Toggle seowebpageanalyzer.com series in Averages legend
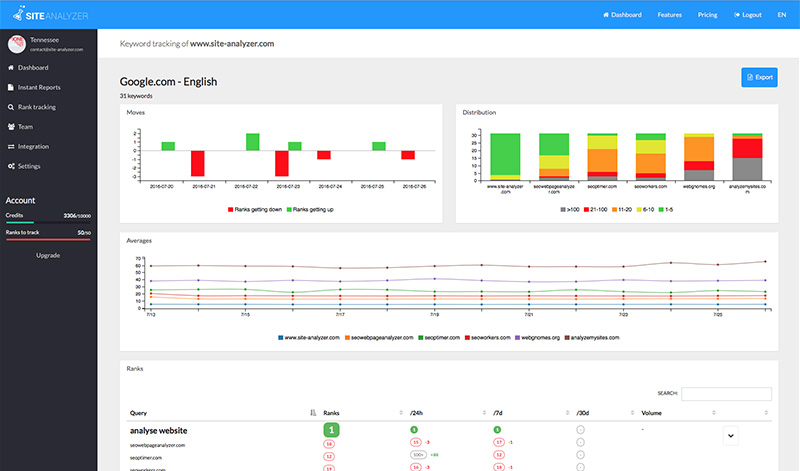 click(x=379, y=337)
